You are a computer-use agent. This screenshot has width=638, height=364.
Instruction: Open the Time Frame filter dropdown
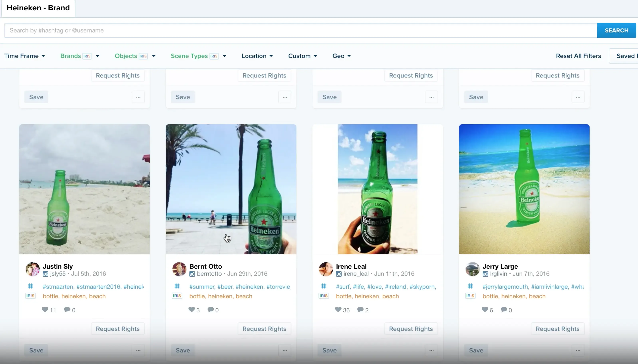25,56
